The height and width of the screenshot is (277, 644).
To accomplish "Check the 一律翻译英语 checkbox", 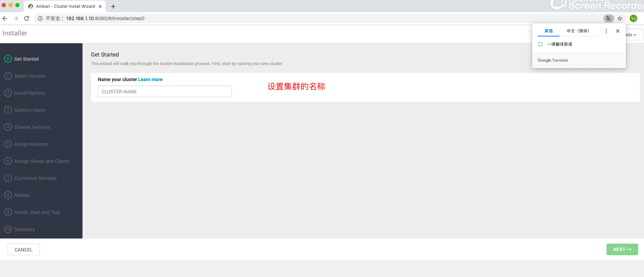I will (x=540, y=44).
